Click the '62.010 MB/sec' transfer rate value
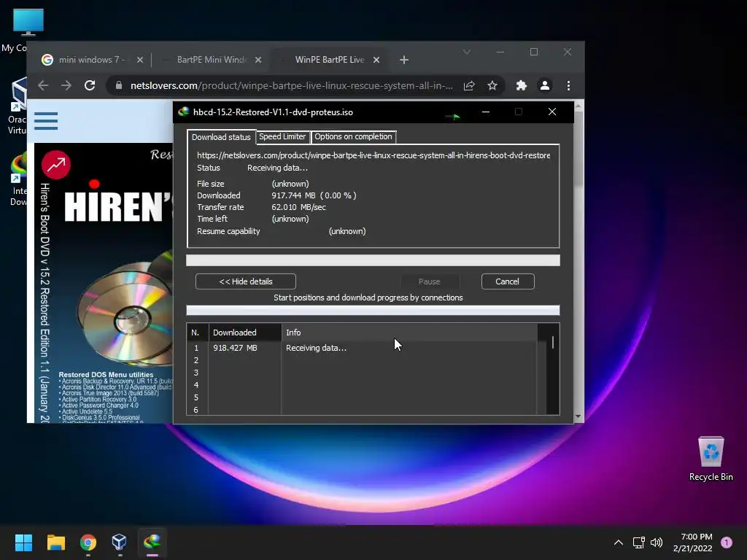Image resolution: width=747 pixels, height=560 pixels. [x=298, y=207]
